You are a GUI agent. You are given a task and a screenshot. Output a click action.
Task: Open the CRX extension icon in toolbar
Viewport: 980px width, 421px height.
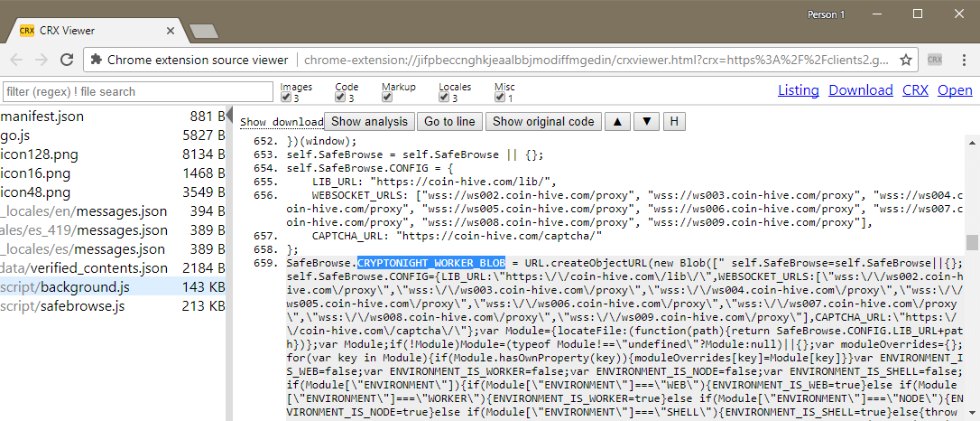click(934, 60)
